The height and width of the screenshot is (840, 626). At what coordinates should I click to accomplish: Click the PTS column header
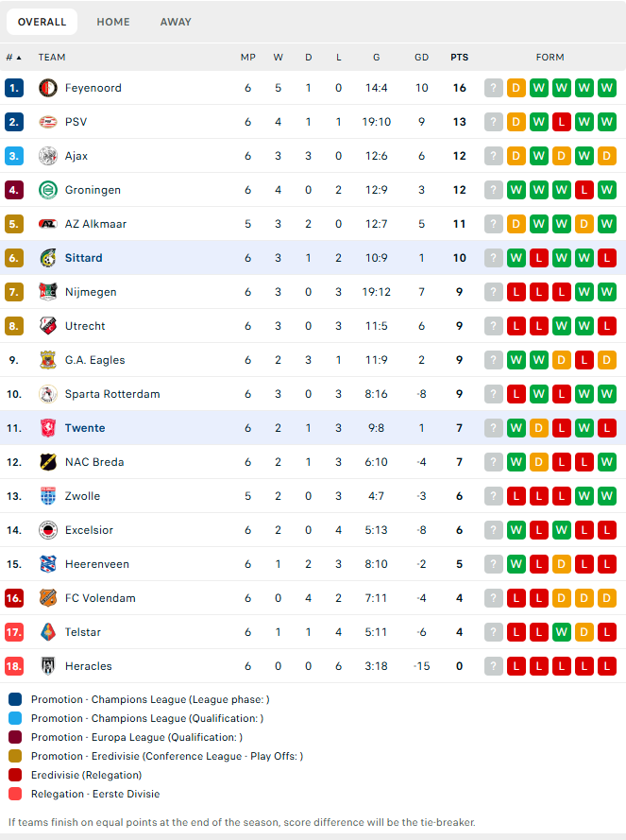click(459, 58)
